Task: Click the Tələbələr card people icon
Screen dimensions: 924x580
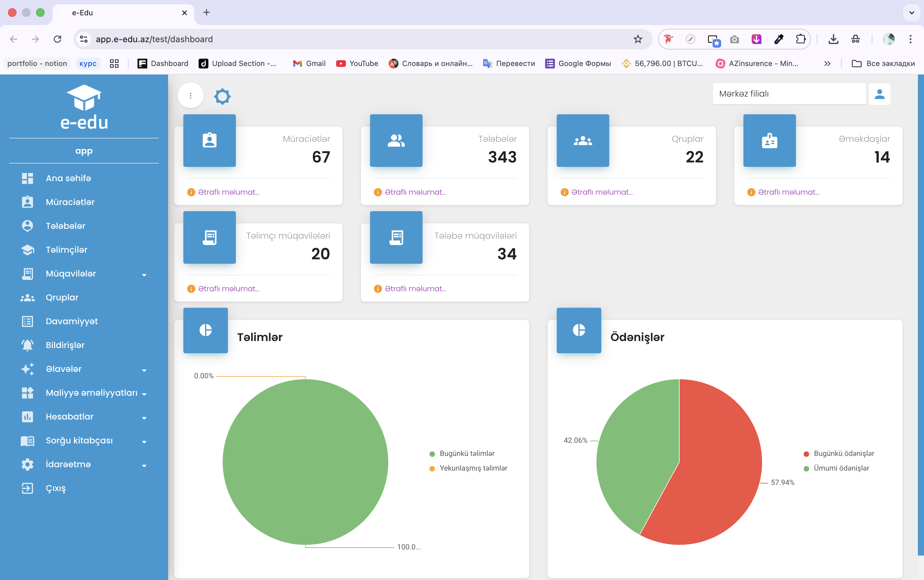Action: coord(396,140)
